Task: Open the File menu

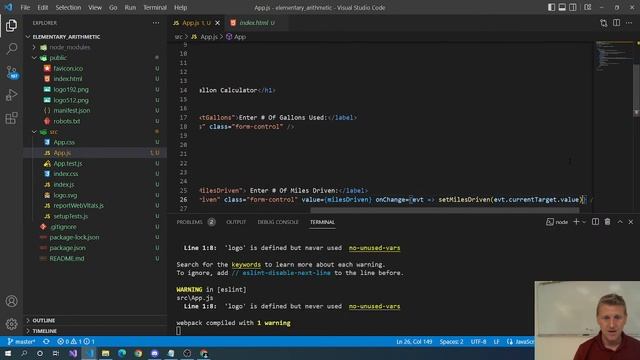Action: click(x=25, y=7)
